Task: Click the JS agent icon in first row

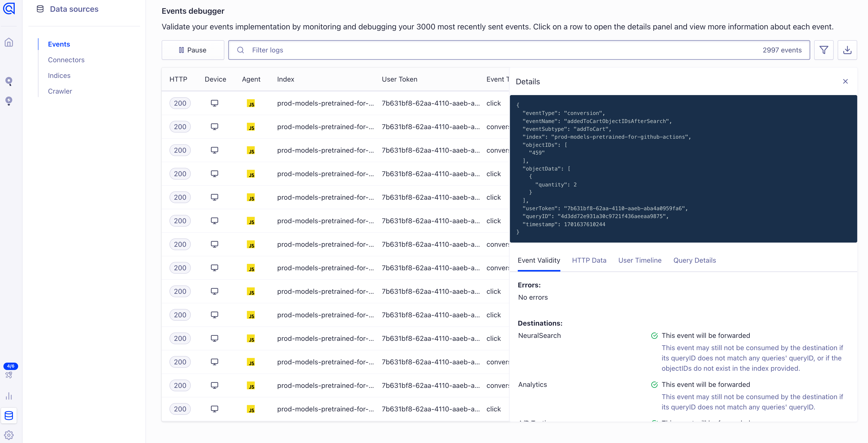Action: pyautogui.click(x=251, y=103)
